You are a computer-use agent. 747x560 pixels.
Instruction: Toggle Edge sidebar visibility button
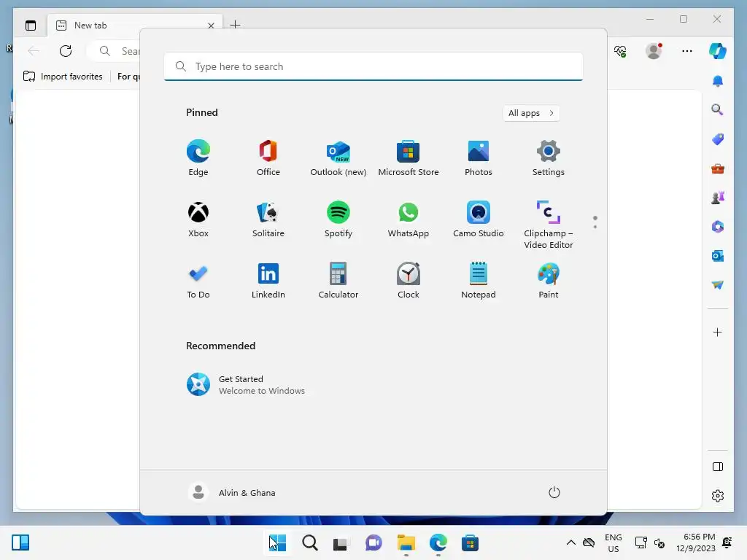pyautogui.click(x=718, y=467)
